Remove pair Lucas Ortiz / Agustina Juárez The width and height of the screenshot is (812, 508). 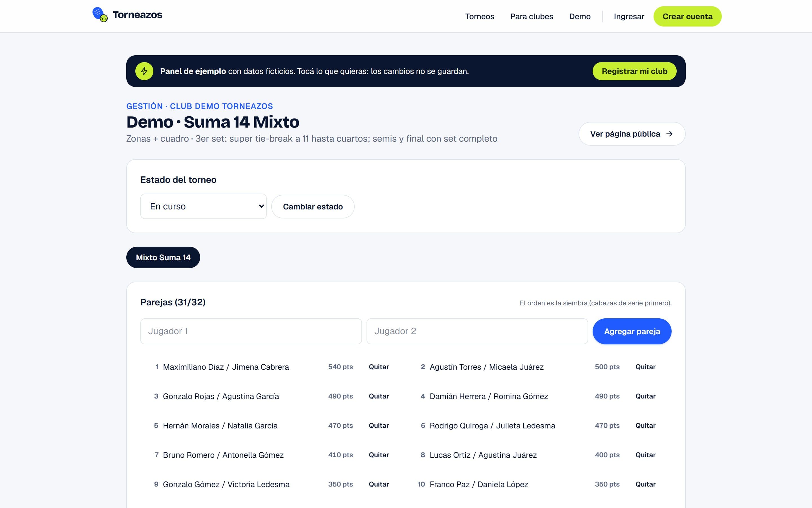[x=645, y=455]
